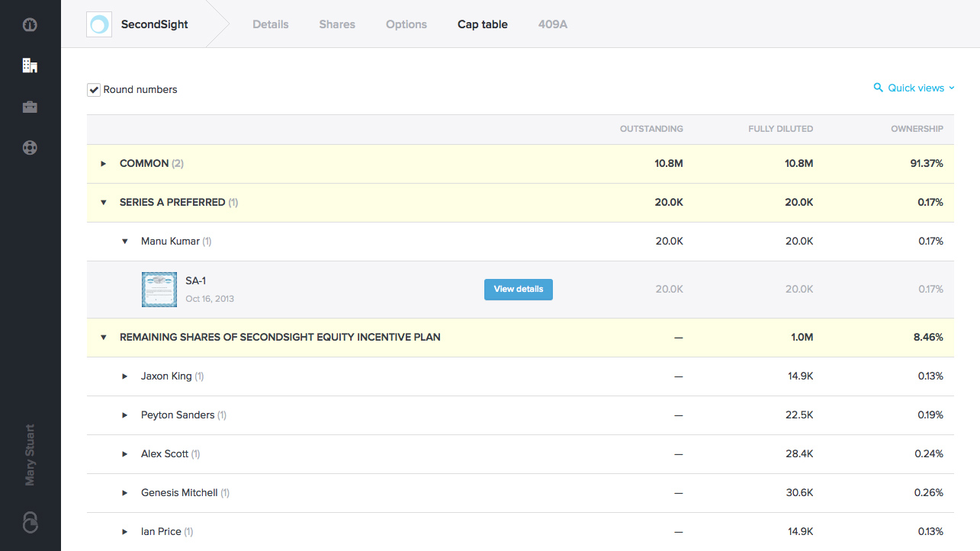Expand the Peyton Sanders row
This screenshot has height=551, width=980.
[125, 415]
